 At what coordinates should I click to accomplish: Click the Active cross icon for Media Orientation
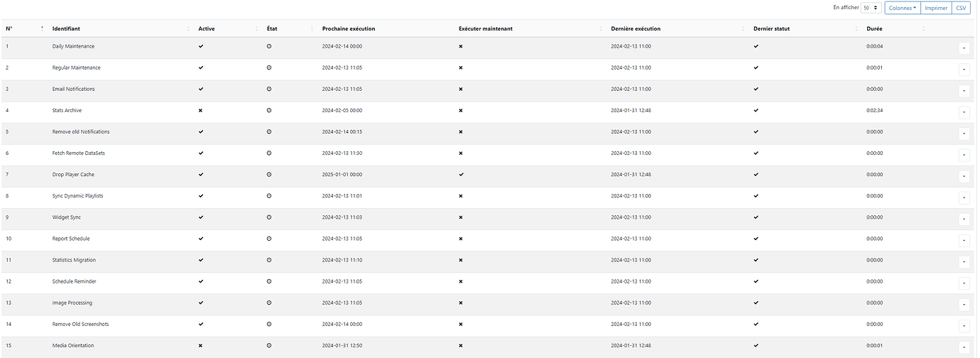point(201,345)
